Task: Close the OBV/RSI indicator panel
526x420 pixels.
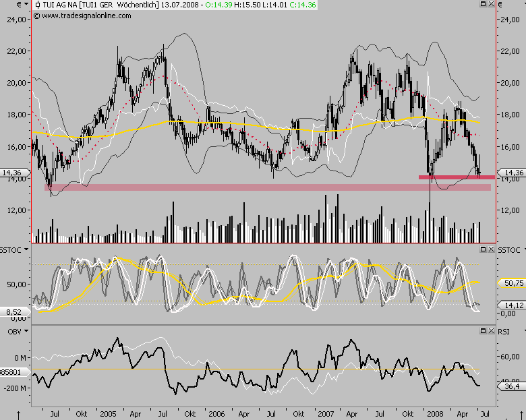Action: point(491,331)
